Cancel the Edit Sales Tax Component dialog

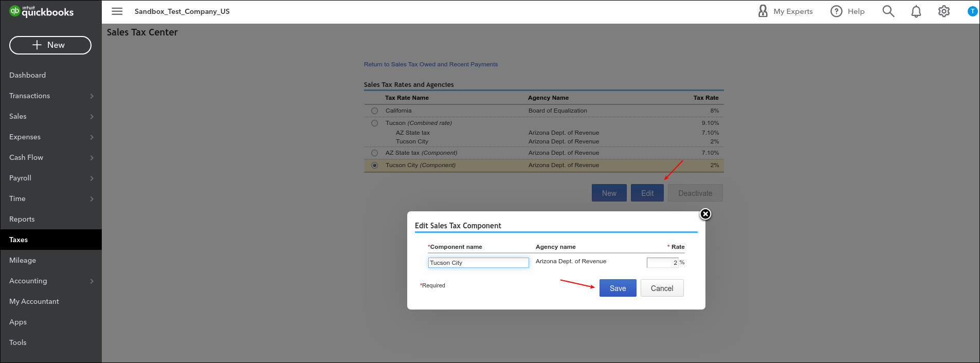(662, 288)
